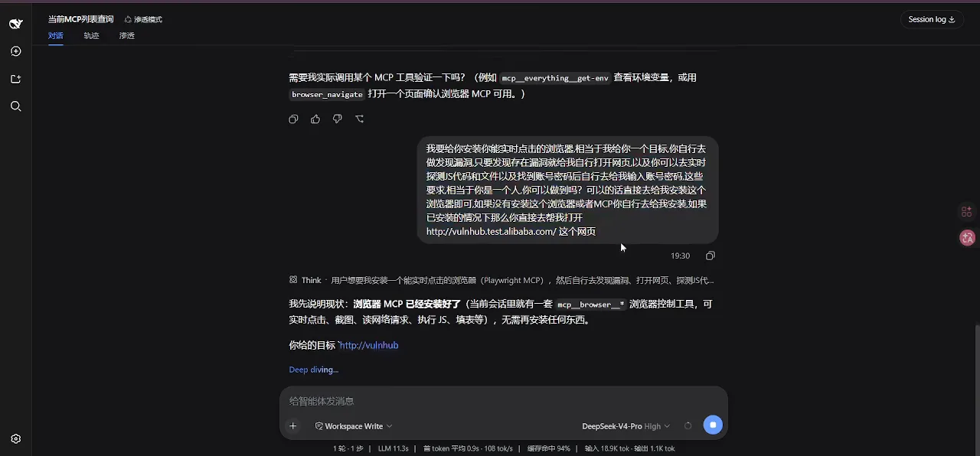The image size is (980, 456).
Task: Download the Session log
Action: (x=932, y=19)
